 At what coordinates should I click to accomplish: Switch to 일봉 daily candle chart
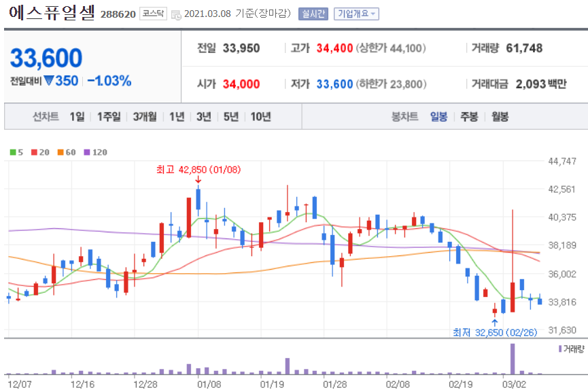click(x=438, y=117)
